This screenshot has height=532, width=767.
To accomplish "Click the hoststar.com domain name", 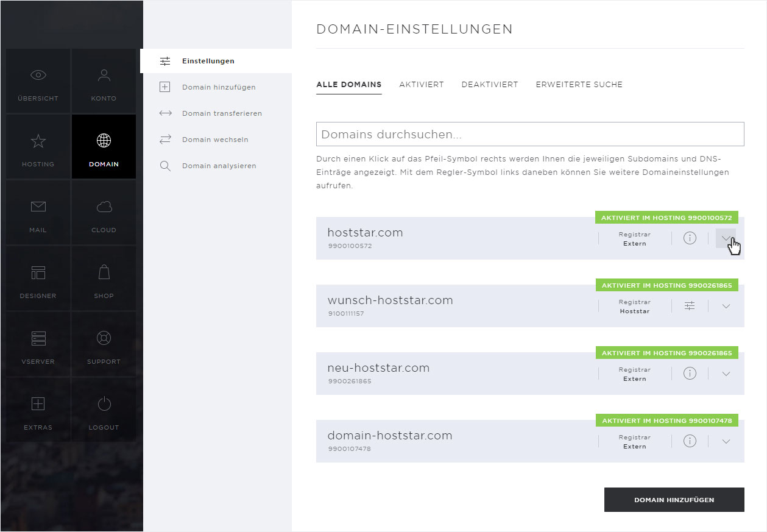I will pyautogui.click(x=365, y=233).
